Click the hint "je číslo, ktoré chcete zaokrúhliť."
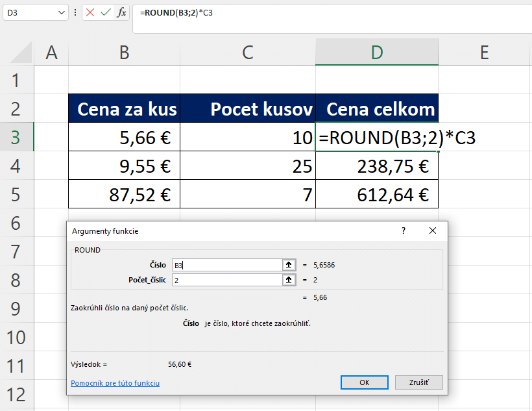 pyautogui.click(x=258, y=323)
